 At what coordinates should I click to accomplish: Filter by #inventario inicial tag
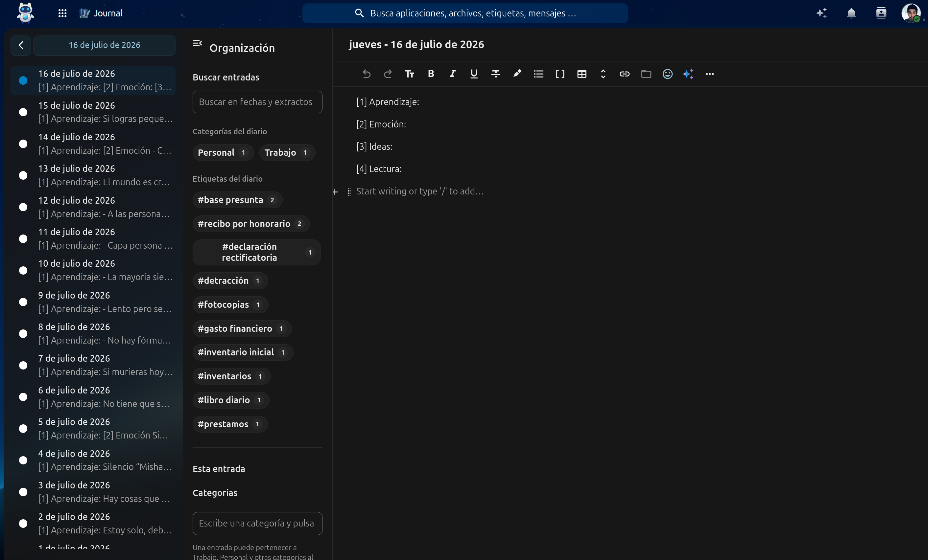pyautogui.click(x=243, y=352)
